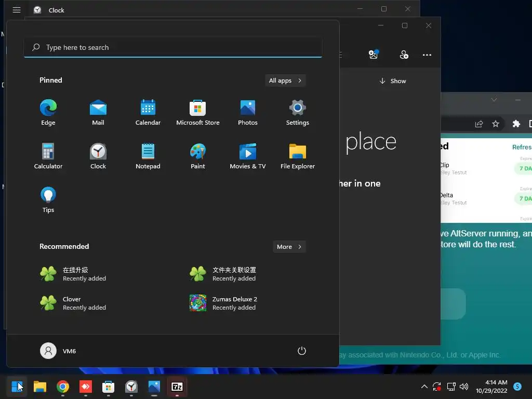This screenshot has width=532, height=399.
Task: Open the Clock pinned app
Action: click(98, 156)
